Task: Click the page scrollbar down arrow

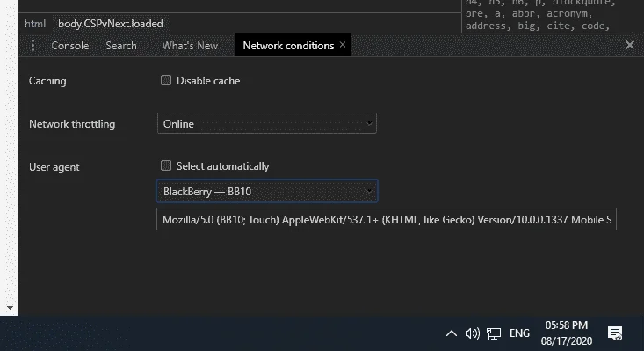Action: 10,307
